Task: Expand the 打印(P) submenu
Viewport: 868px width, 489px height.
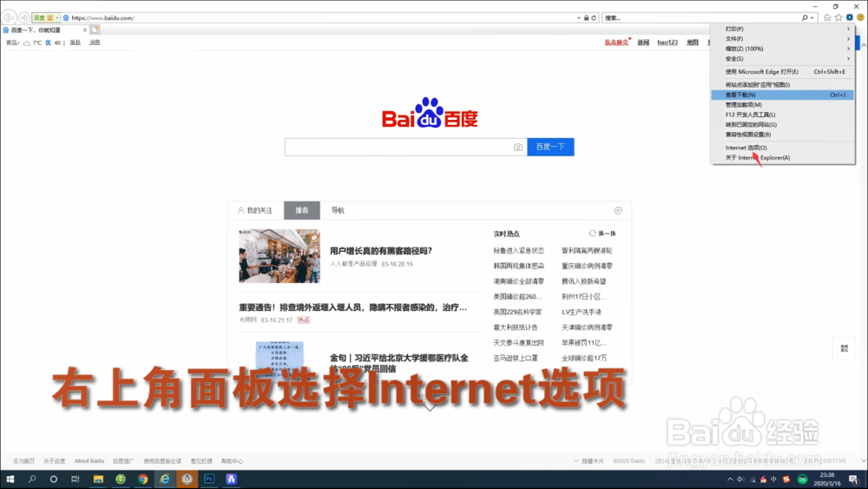Action: (x=783, y=29)
